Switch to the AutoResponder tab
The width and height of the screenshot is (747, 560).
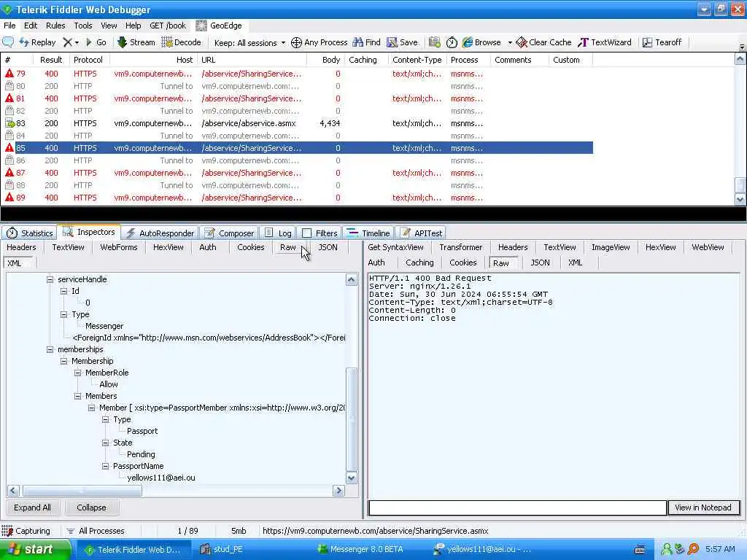160,233
